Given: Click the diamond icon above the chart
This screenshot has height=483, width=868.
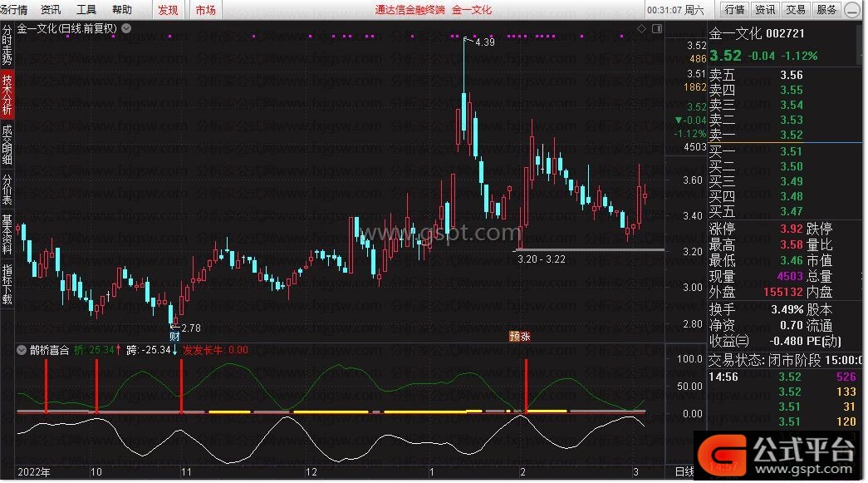Looking at the screenshot, I should [x=641, y=28].
